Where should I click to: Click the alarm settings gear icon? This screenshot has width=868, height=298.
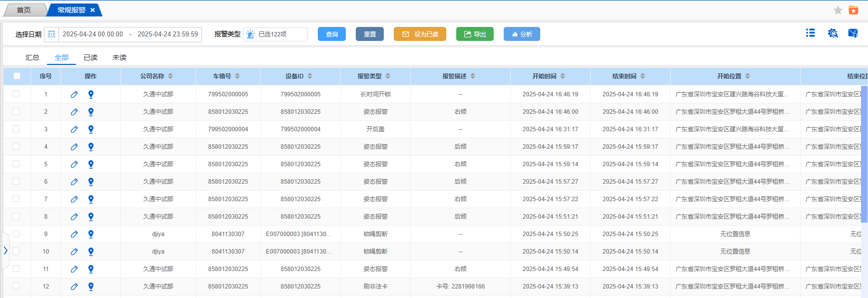pyautogui.click(x=832, y=33)
